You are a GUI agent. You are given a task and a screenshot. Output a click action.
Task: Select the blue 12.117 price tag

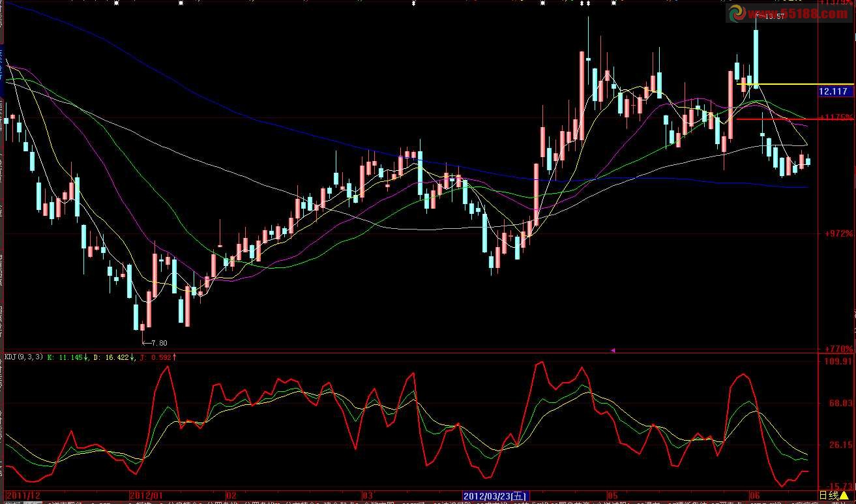(836, 92)
